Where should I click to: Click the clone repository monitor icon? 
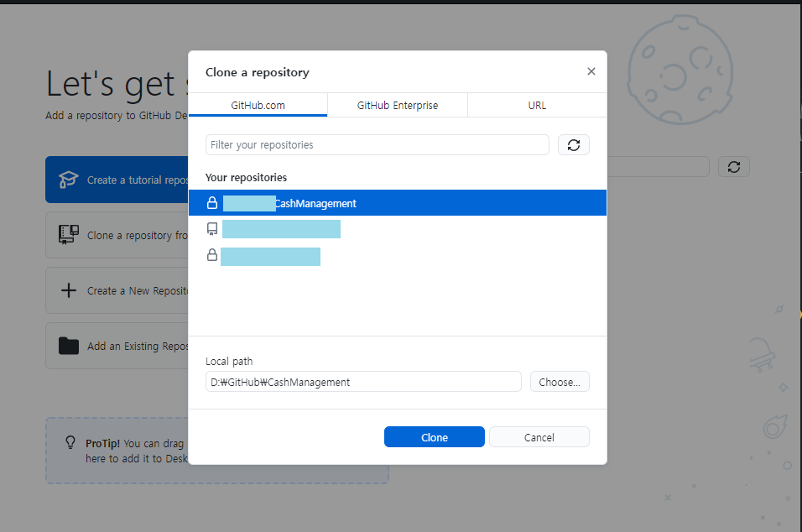[x=68, y=235]
